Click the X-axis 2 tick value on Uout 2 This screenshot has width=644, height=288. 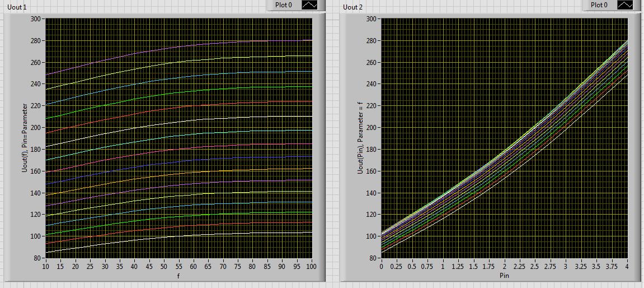[504, 266]
